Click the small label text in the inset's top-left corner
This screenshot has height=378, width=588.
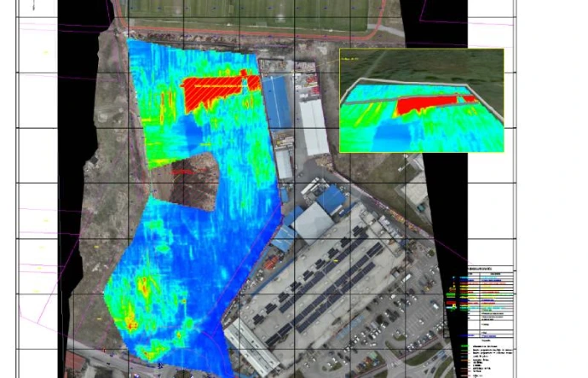pyautogui.click(x=353, y=60)
